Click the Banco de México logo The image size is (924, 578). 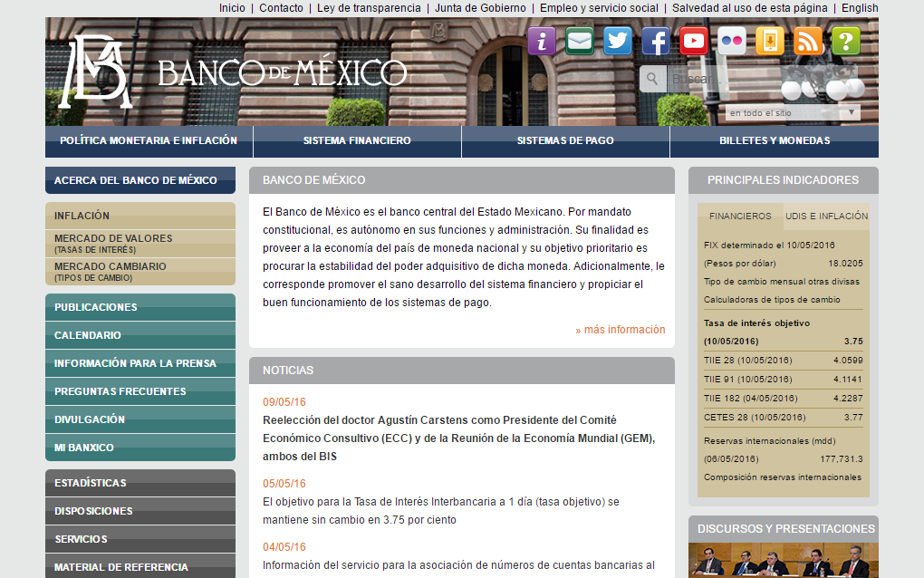(x=236, y=72)
